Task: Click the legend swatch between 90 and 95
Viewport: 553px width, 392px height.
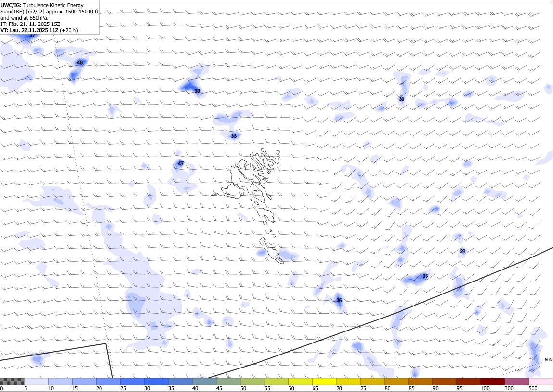Action: 444,381
